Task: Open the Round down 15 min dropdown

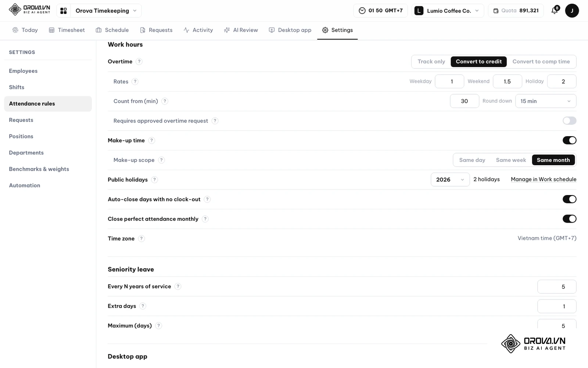Action: pyautogui.click(x=546, y=101)
